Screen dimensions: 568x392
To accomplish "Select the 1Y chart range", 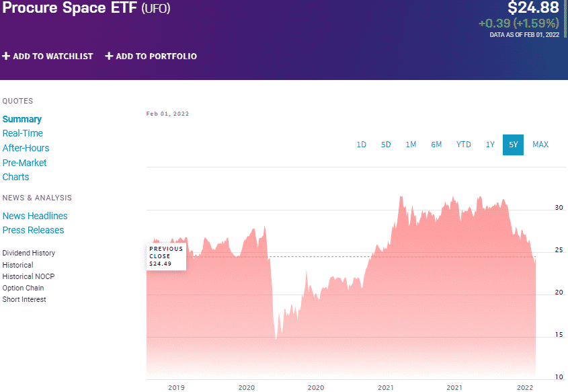I will [490, 145].
